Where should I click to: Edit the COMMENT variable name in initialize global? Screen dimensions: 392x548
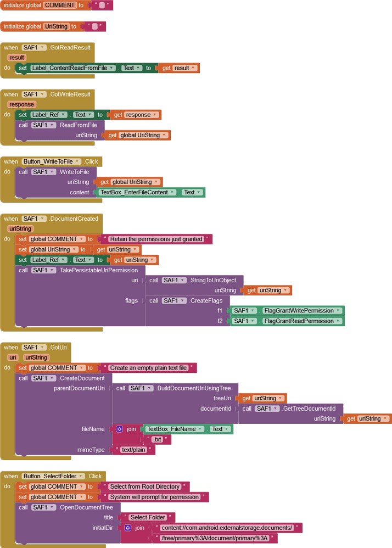point(60,5)
